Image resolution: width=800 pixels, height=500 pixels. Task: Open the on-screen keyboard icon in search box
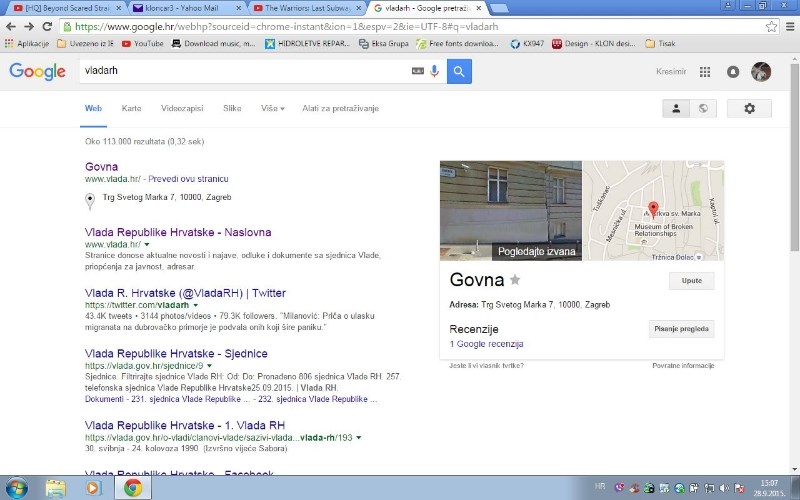(418, 71)
